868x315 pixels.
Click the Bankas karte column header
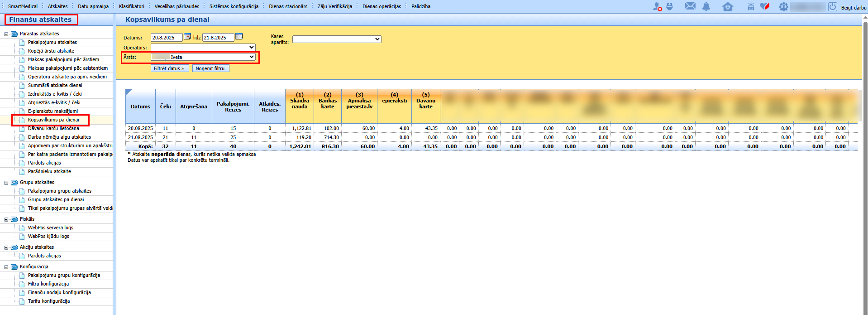[x=328, y=106]
